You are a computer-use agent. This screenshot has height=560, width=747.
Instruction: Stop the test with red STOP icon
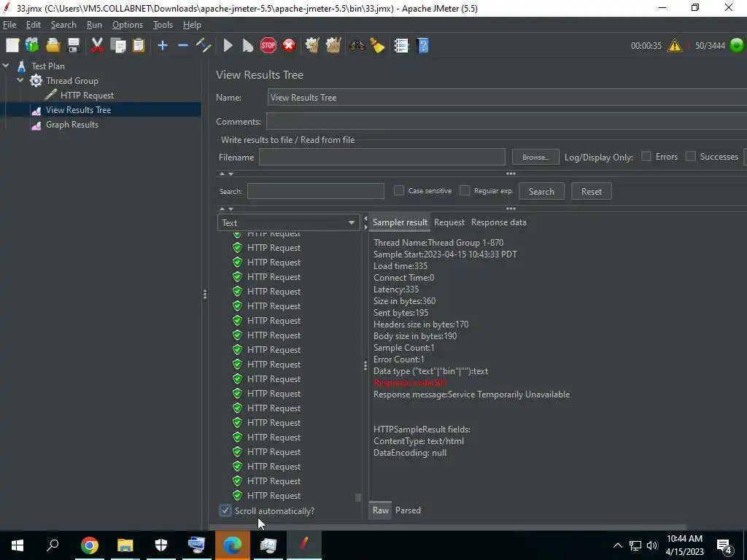click(x=268, y=46)
